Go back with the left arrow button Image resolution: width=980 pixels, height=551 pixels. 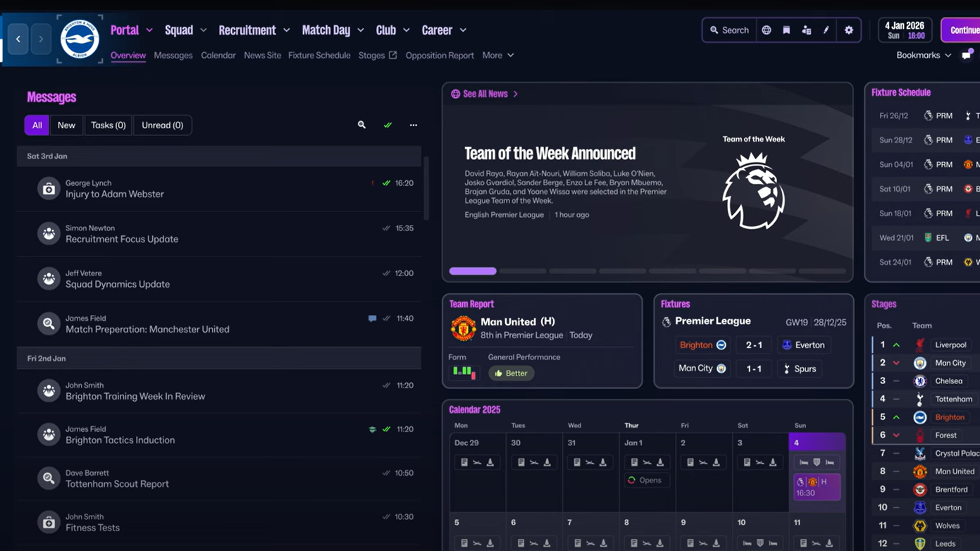[18, 39]
